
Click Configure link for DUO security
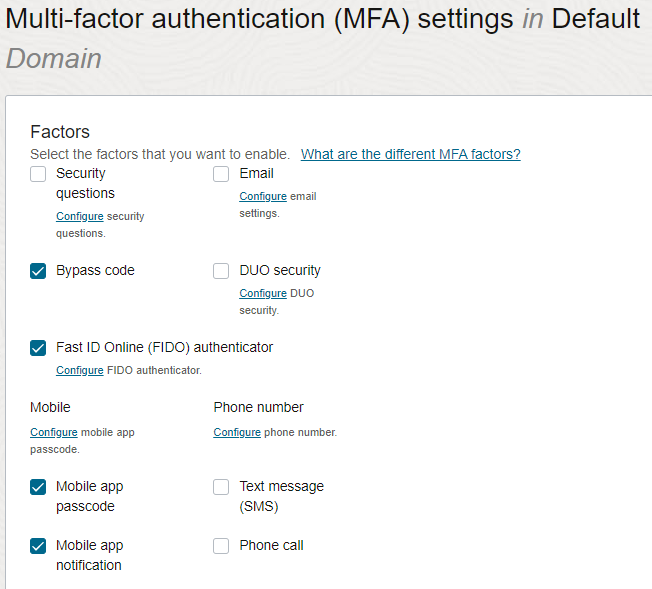[x=263, y=293]
